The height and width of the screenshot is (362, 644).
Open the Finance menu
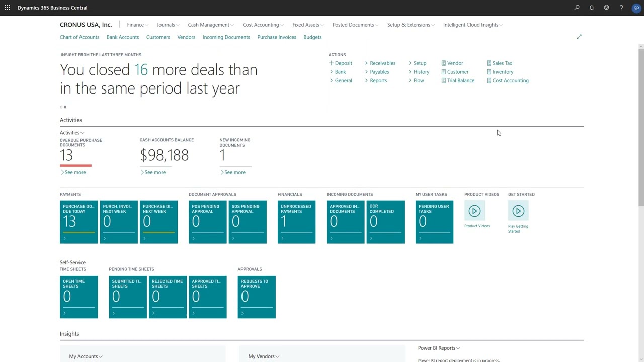[137, 25]
